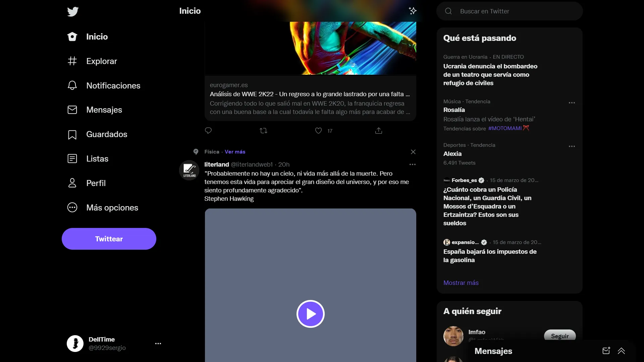Switch to the Perfil section

96,183
